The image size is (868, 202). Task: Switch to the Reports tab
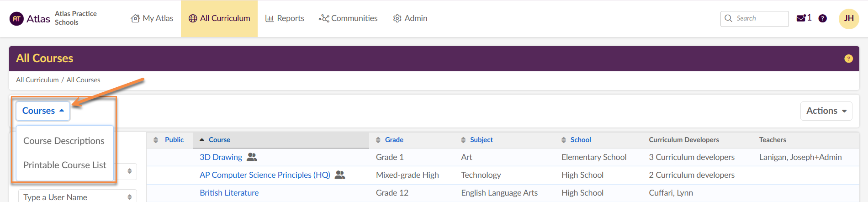pos(285,18)
